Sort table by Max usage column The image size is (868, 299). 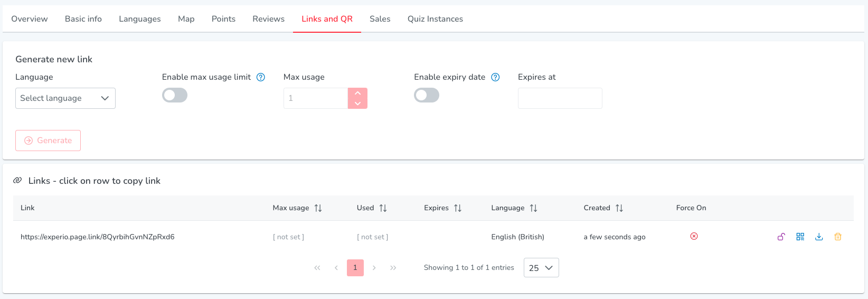coord(318,208)
